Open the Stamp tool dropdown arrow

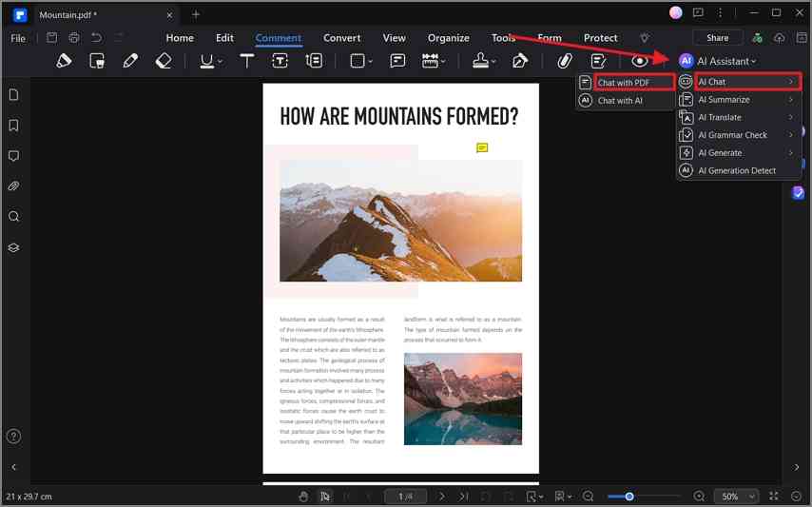pos(493,62)
